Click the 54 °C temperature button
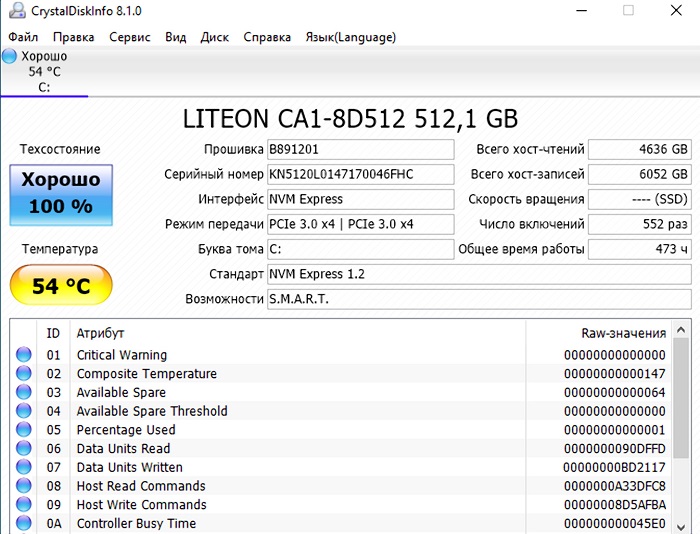Screen dimensions: 700x534 click(x=61, y=285)
